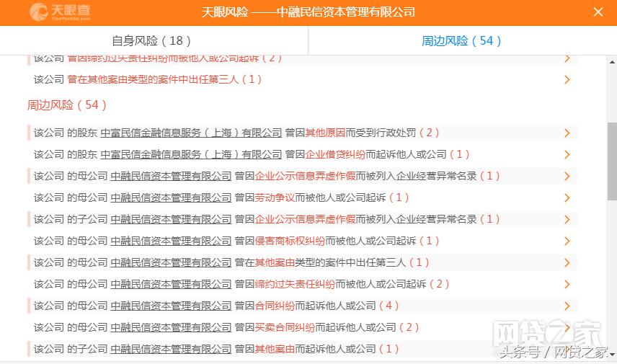Screen dimensions: 617x364
Task: Click 买卖合同纠纷 red text
Action: [x=285, y=328]
